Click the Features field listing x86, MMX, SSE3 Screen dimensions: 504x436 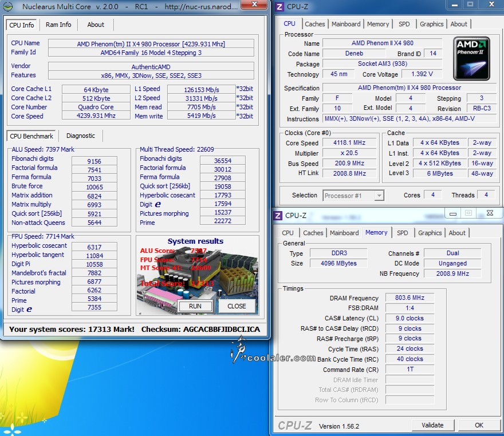coord(151,76)
